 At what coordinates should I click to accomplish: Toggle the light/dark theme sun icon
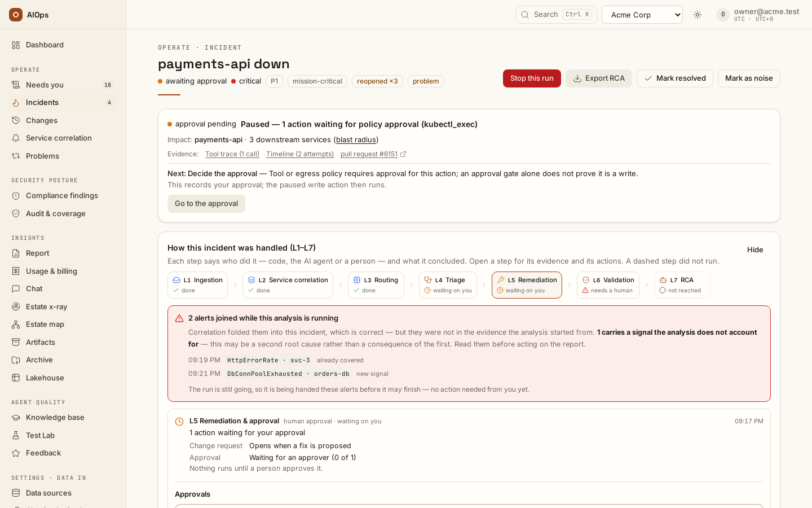698,15
